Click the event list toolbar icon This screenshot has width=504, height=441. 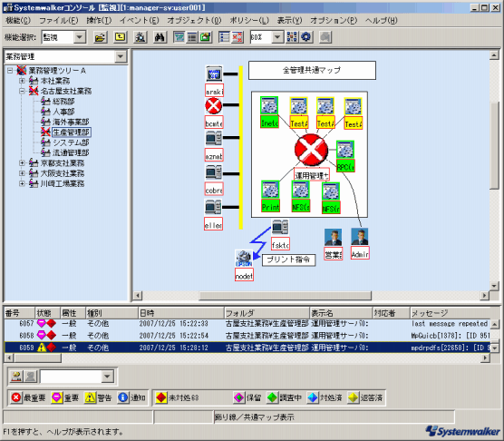click(x=224, y=37)
